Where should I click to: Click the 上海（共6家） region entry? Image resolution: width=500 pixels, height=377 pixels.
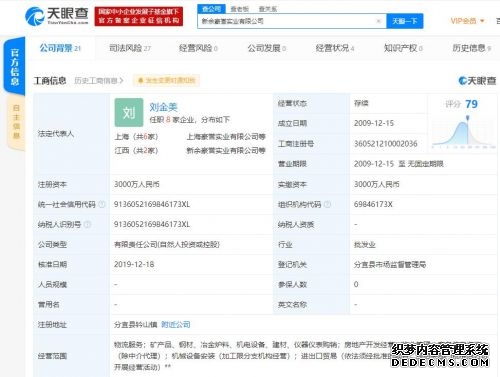(136, 137)
